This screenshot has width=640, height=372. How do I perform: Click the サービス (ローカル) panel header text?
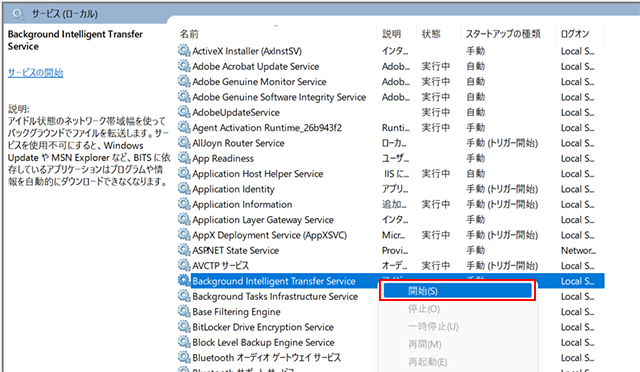tap(64, 14)
